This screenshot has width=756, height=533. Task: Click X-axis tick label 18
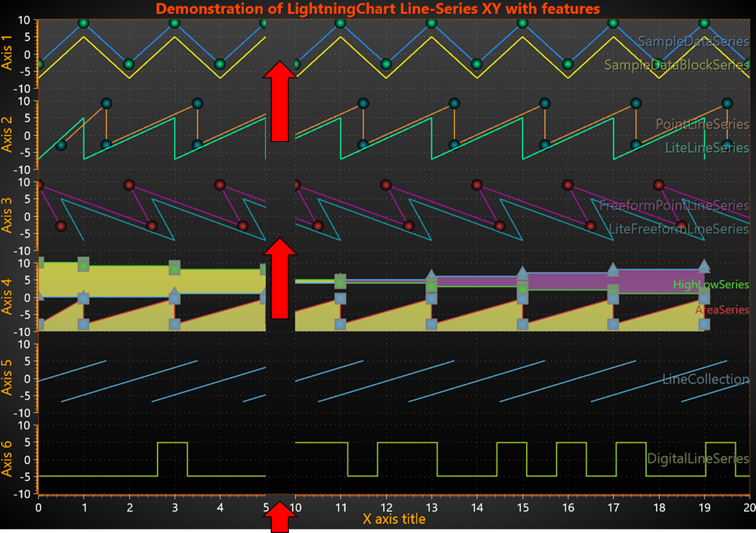point(659,507)
